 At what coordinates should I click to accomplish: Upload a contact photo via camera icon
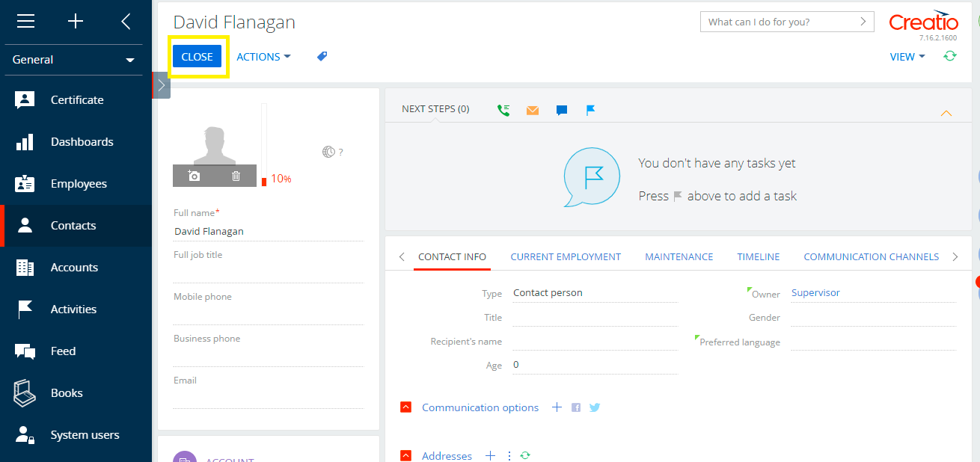(x=195, y=176)
